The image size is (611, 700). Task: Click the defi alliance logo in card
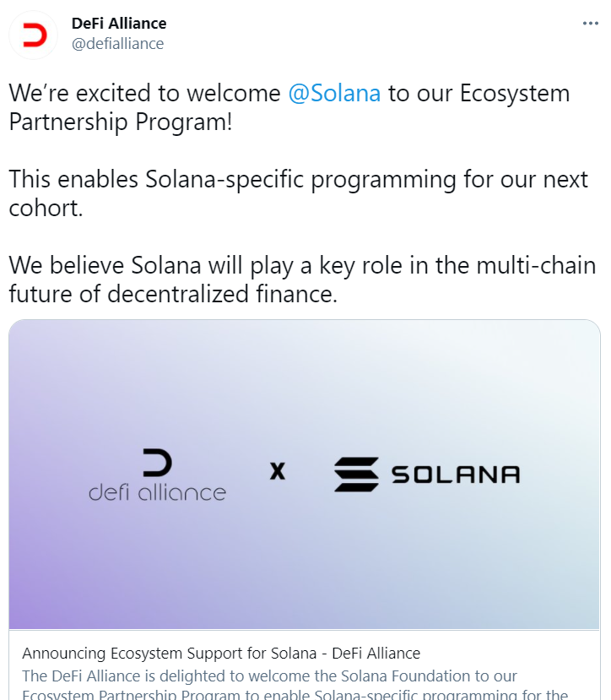point(157,475)
